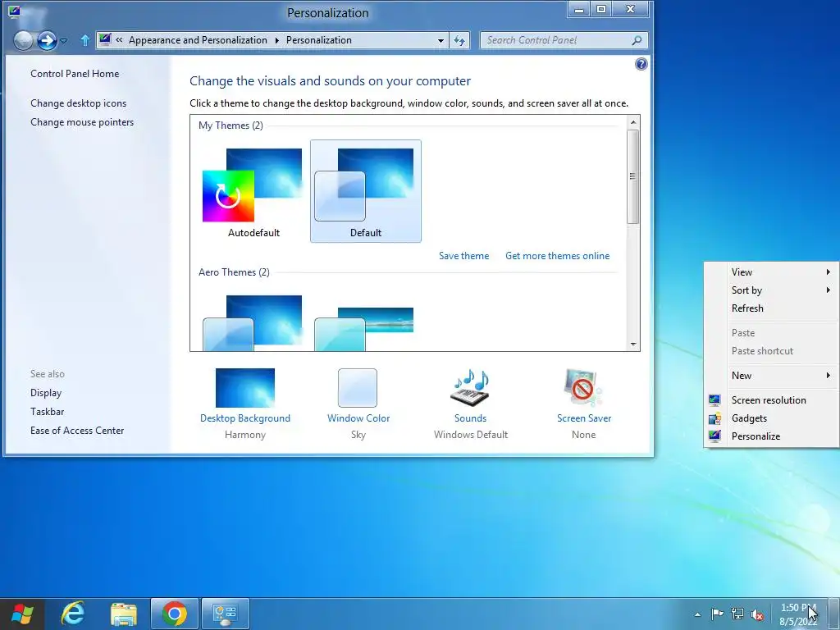Select the first Aero theme thumbnail

coord(253,322)
